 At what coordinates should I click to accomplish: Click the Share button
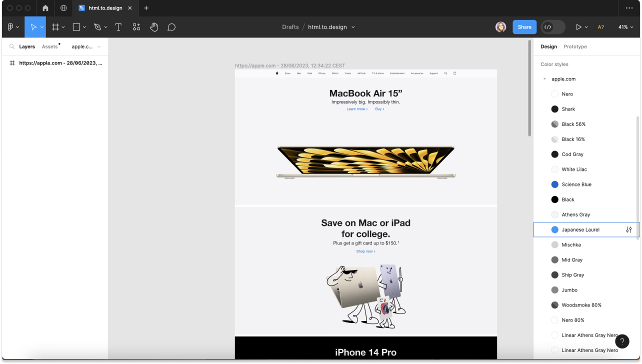tap(524, 27)
